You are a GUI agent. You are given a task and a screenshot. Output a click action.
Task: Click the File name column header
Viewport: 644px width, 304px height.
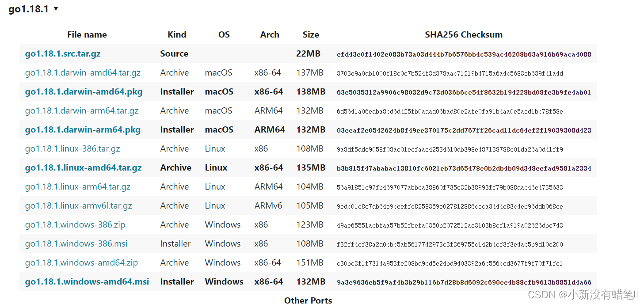tap(87, 35)
